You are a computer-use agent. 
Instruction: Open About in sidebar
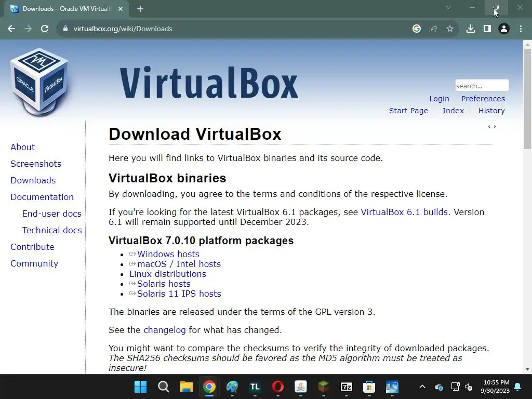pyautogui.click(x=22, y=147)
